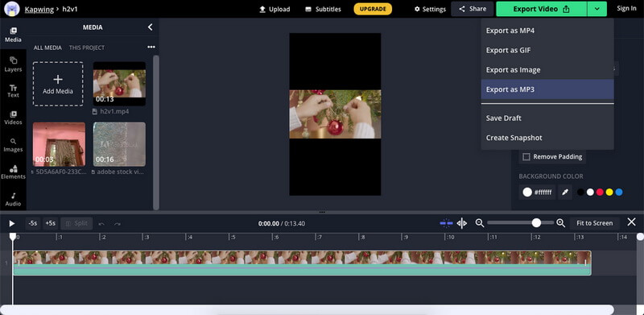The width and height of the screenshot is (644, 315).
Task: Toggle the timeline snapping icon
Action: pyautogui.click(x=446, y=223)
